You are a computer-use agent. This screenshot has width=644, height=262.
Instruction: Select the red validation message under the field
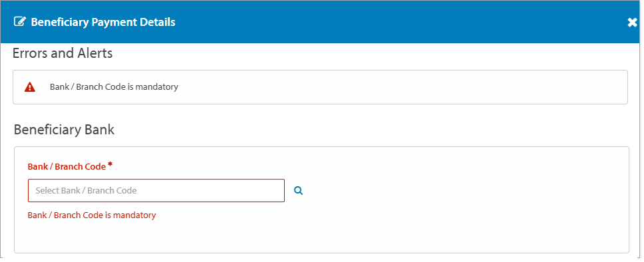[x=92, y=215]
